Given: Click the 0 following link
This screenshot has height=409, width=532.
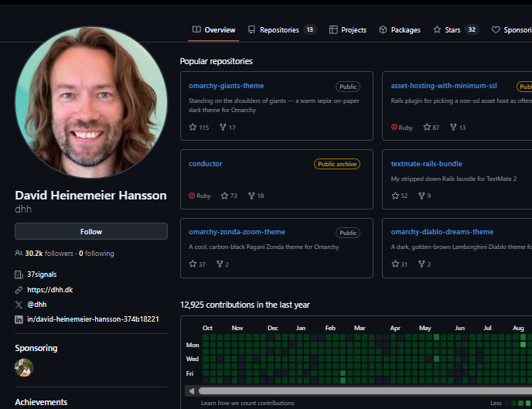Looking at the screenshot, I should pyautogui.click(x=97, y=254).
